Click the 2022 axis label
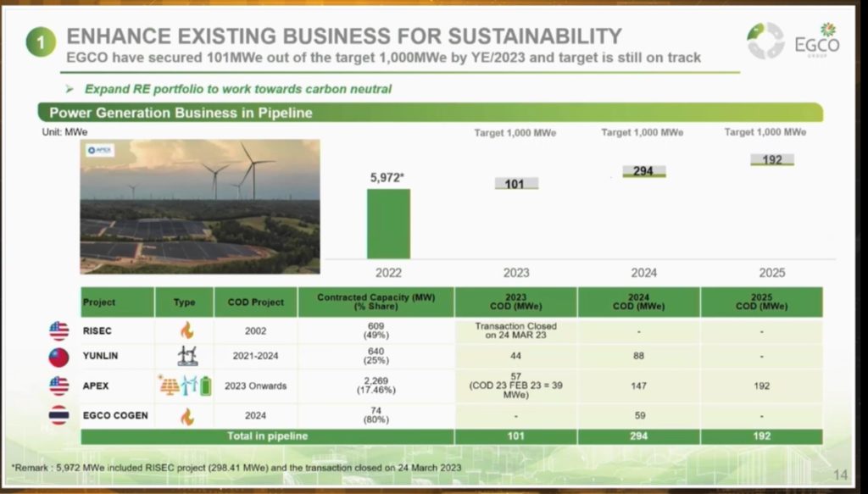 388,273
